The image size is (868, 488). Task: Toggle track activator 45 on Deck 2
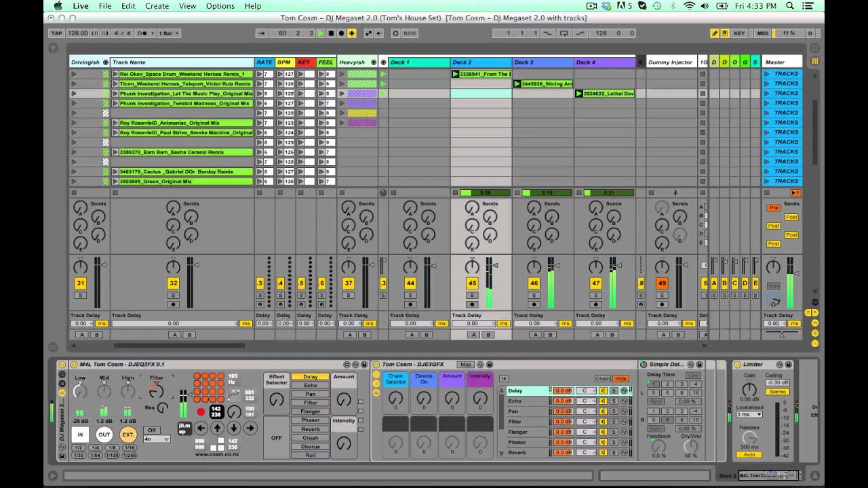[472, 283]
